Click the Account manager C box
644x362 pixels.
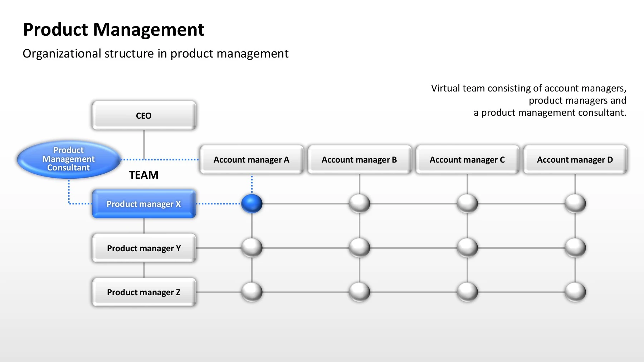[x=467, y=159]
